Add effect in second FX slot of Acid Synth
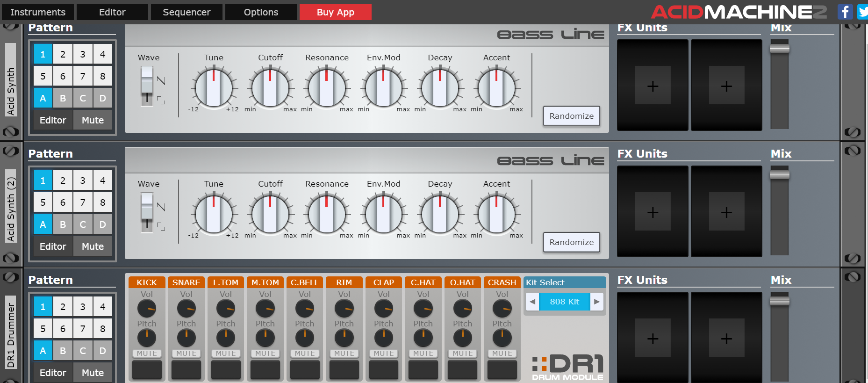 (x=726, y=85)
